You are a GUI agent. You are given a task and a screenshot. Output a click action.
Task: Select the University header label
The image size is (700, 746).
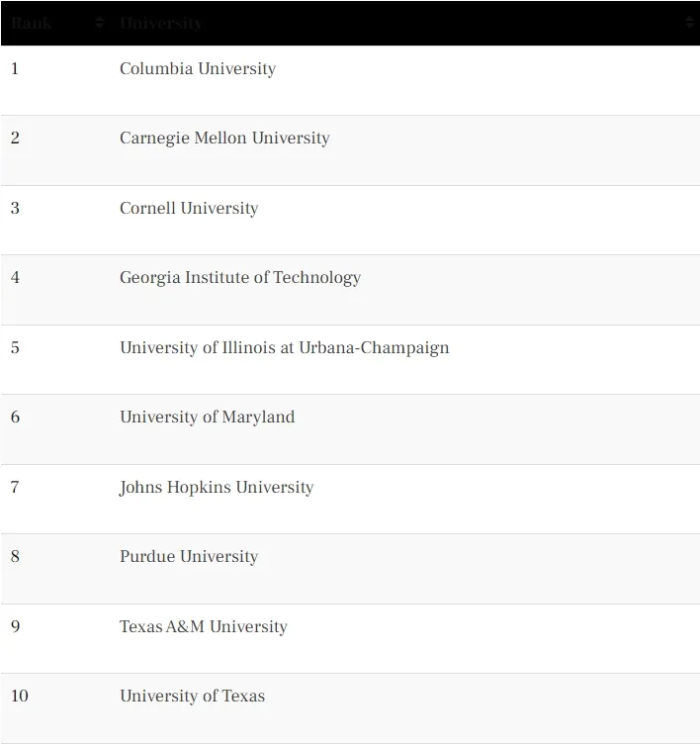pyautogui.click(x=161, y=23)
